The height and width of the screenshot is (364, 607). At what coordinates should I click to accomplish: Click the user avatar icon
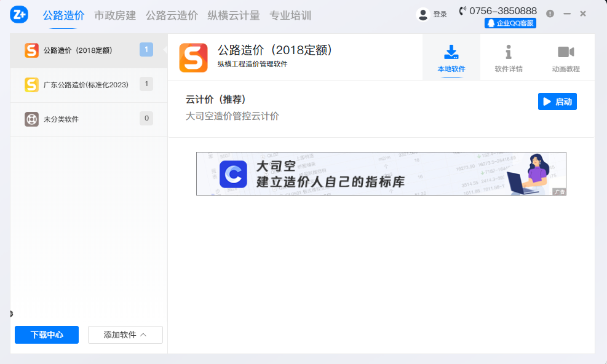pos(423,15)
